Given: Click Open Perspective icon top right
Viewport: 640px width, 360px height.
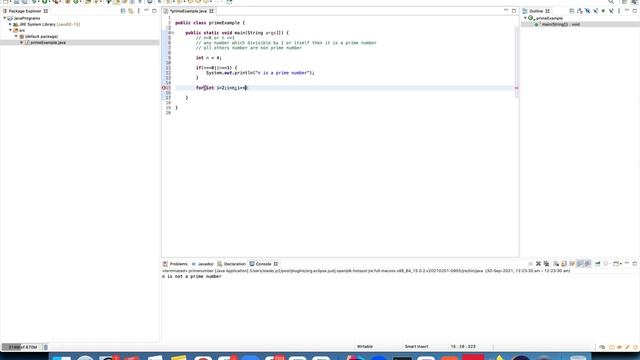Looking at the screenshot, I should [624, 2].
